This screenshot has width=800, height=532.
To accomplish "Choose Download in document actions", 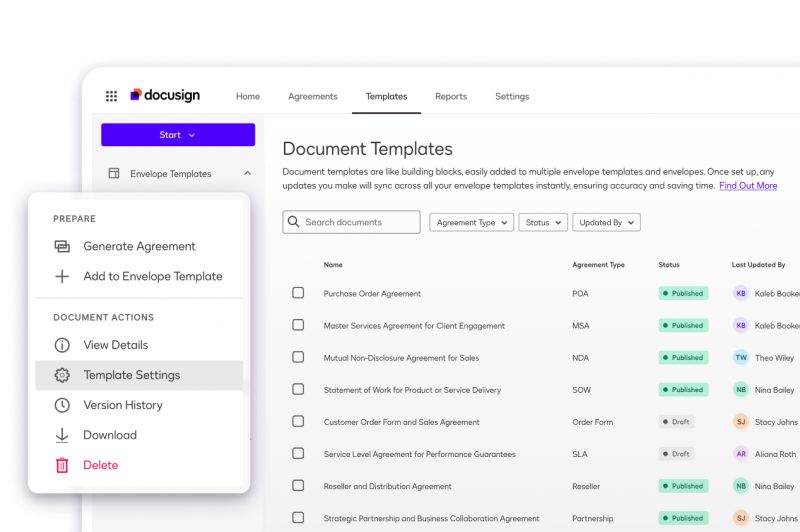I will tap(139, 435).
